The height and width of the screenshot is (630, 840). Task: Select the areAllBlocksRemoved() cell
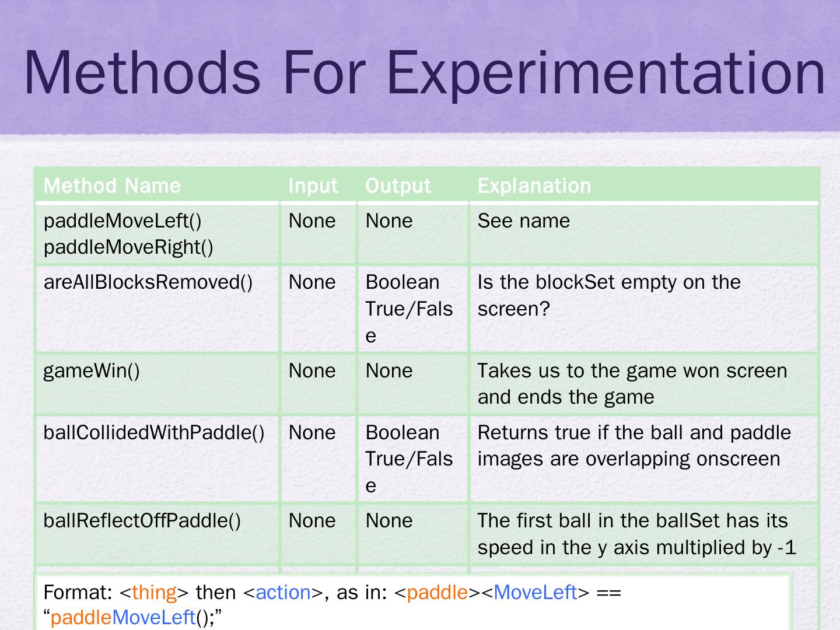[148, 282]
